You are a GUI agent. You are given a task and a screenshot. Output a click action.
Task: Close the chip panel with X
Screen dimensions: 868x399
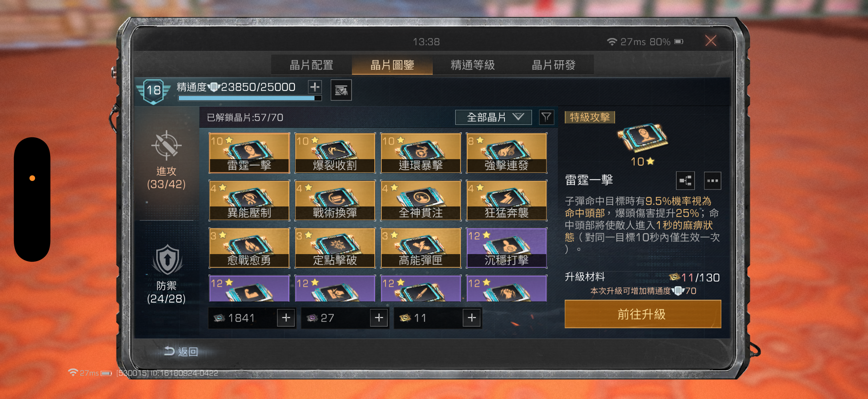(x=711, y=41)
